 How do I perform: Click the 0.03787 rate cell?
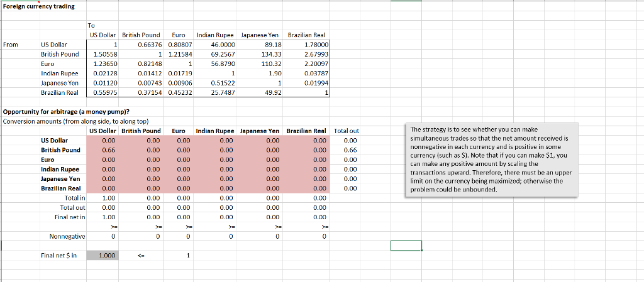(x=306, y=73)
